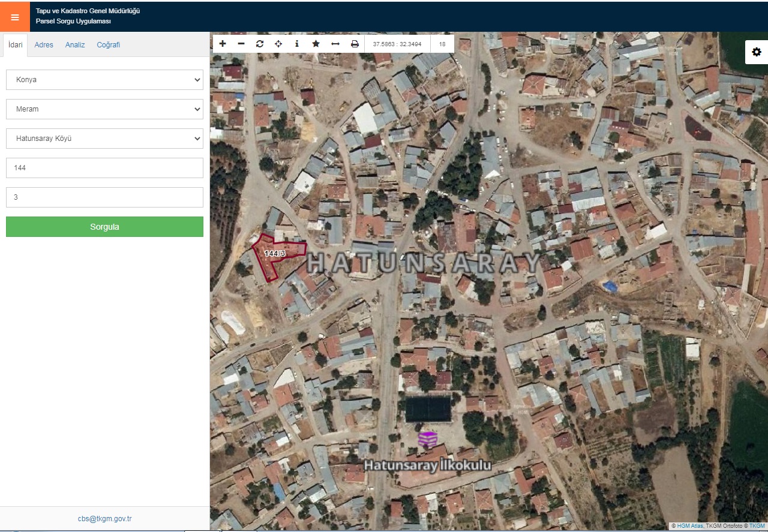The image size is (768, 532).
Task: Activate the locate crosshair tool
Action: (x=278, y=44)
